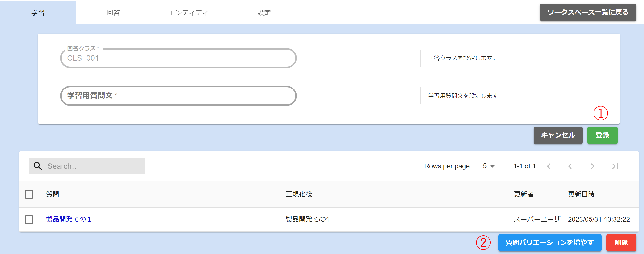This screenshot has height=254, width=644.
Task: Go to the first page of results
Action: pyautogui.click(x=547, y=166)
